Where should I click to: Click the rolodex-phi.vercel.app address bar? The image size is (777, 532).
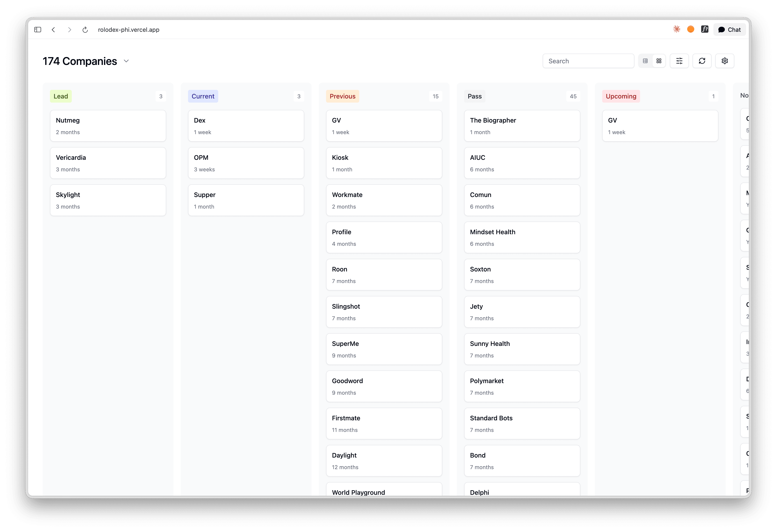click(129, 30)
